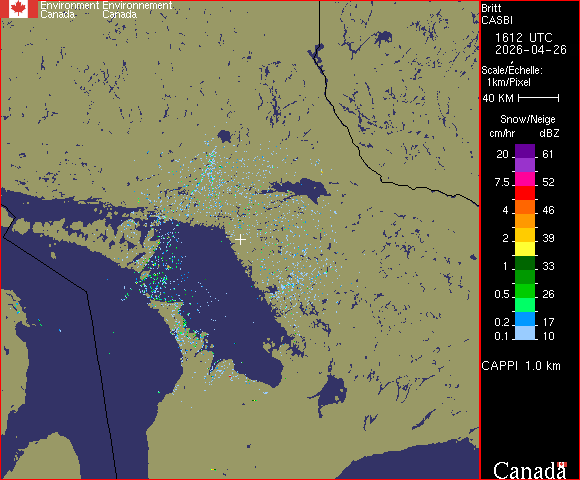Click the 2026-04-26 date label

(531, 50)
